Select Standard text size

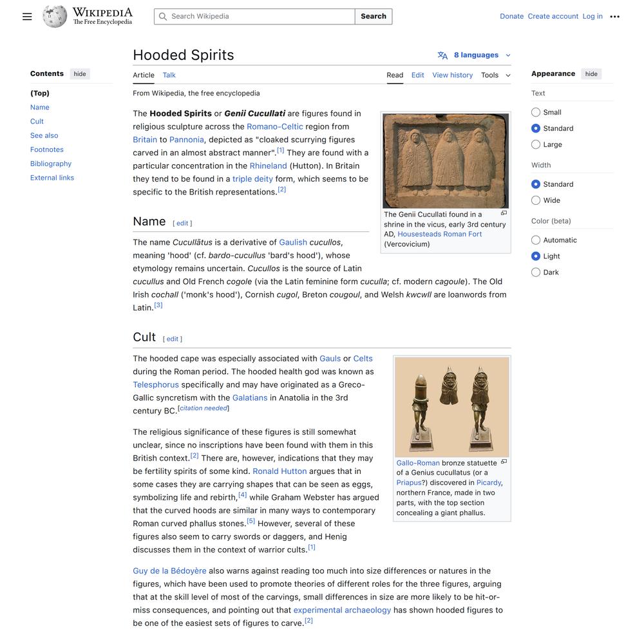[x=536, y=128]
